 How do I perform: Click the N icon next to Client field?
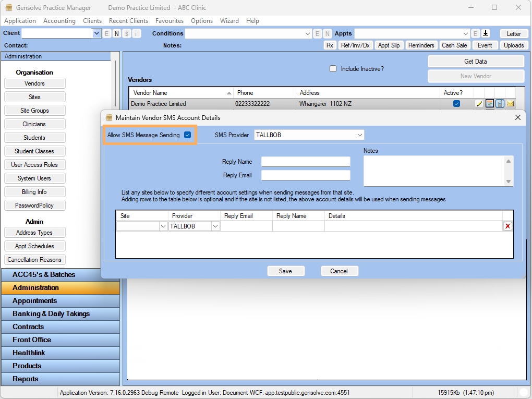[x=116, y=33]
